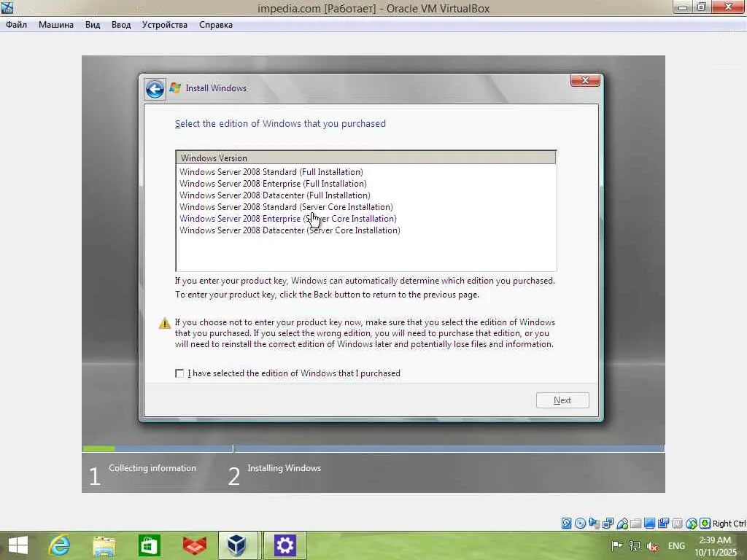Open the Вид menu

click(x=93, y=25)
